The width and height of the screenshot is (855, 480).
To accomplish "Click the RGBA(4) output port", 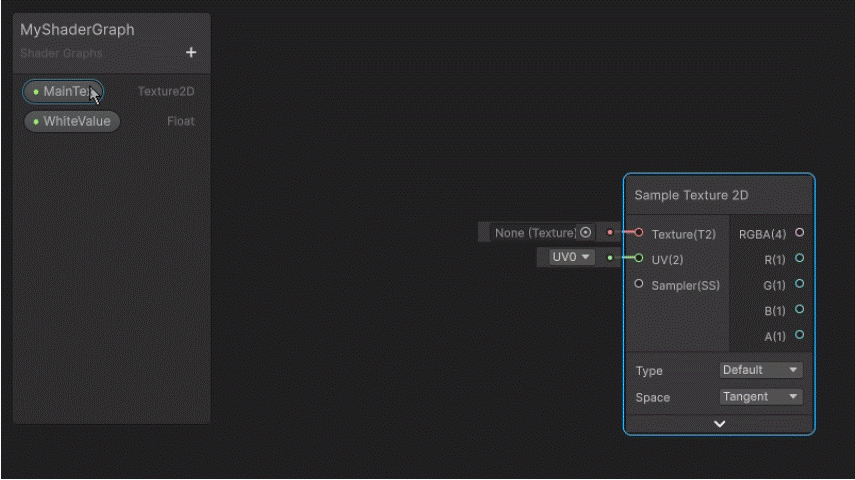I will (799, 233).
